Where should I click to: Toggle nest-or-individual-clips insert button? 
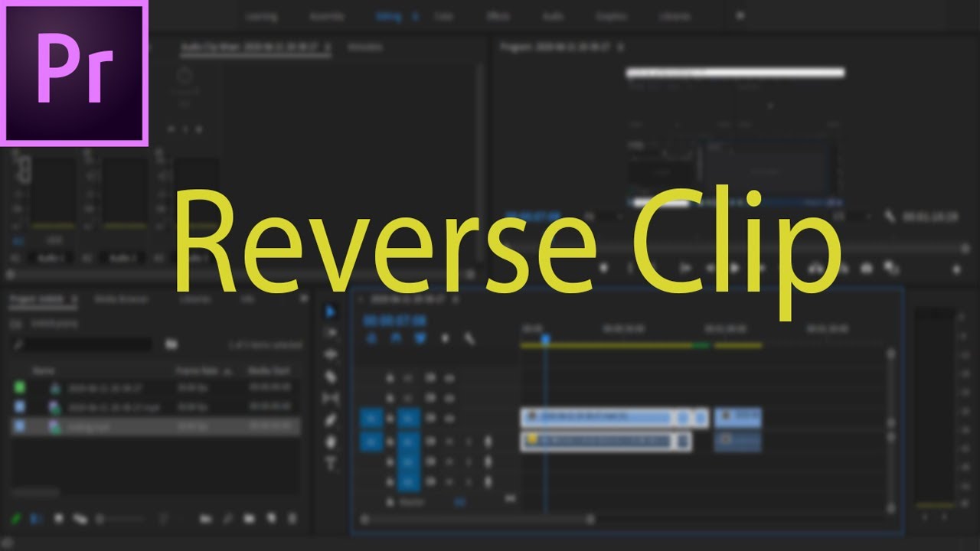click(x=371, y=337)
